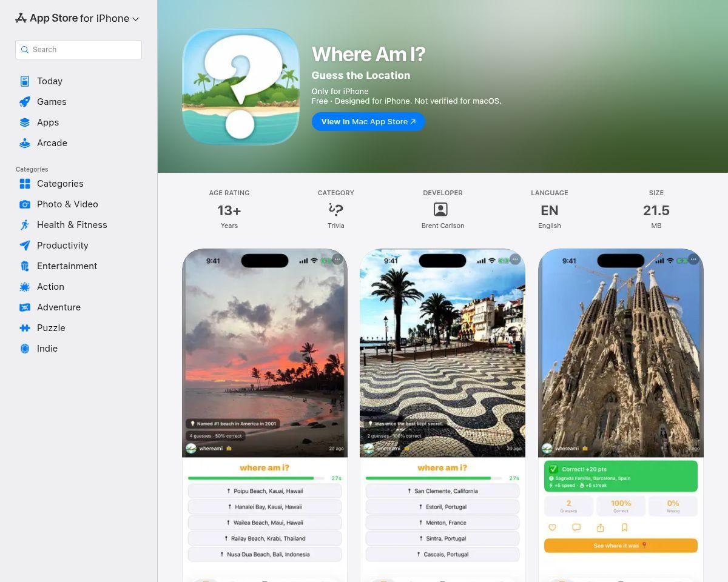Image resolution: width=728 pixels, height=582 pixels.
Task: Choose the Photo & Video camera icon
Action: (25, 204)
